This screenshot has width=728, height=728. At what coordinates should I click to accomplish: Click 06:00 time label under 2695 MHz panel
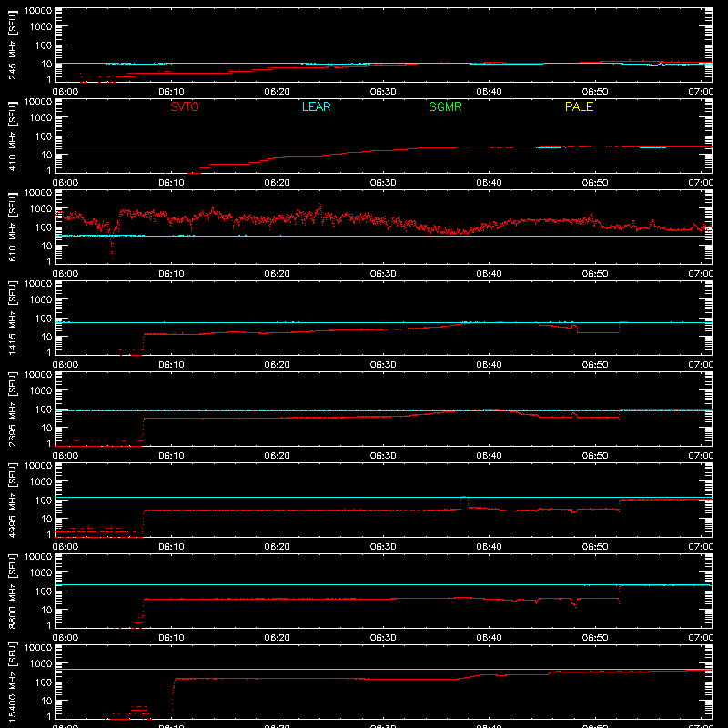pyautogui.click(x=66, y=456)
